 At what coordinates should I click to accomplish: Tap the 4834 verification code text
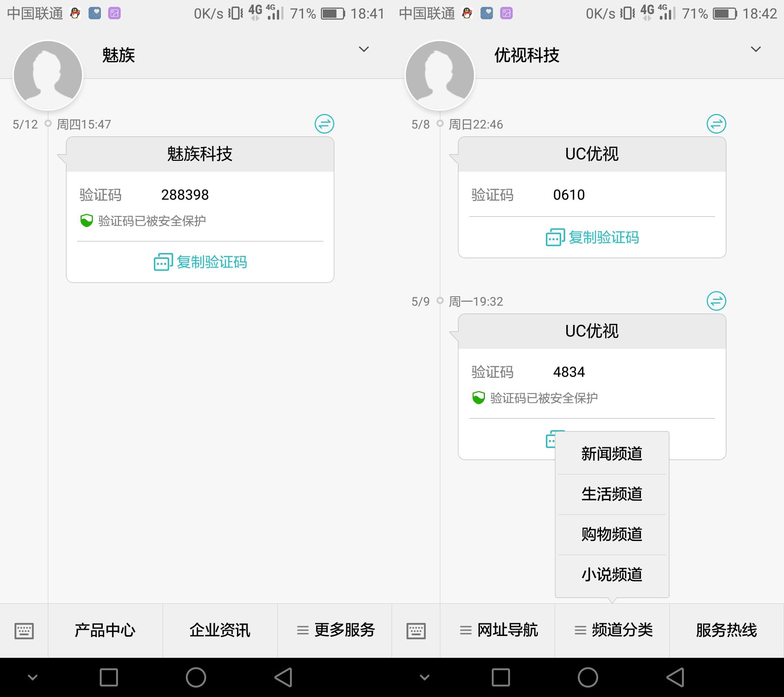coord(569,372)
